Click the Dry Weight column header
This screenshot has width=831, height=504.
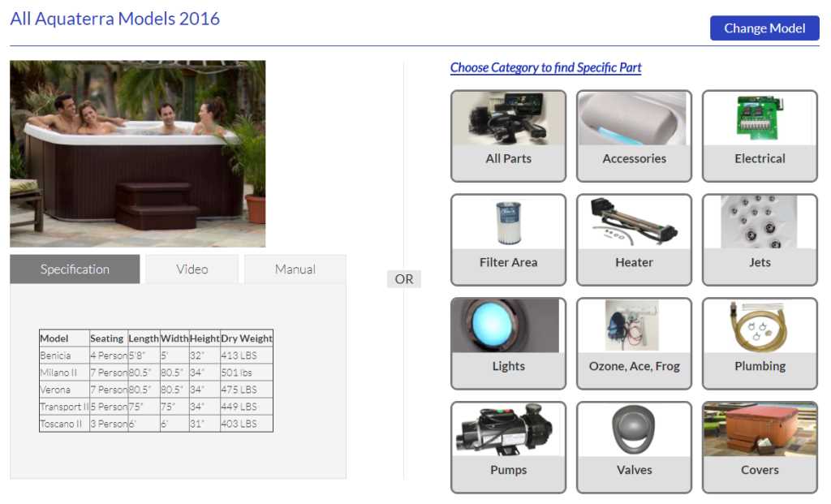247,338
